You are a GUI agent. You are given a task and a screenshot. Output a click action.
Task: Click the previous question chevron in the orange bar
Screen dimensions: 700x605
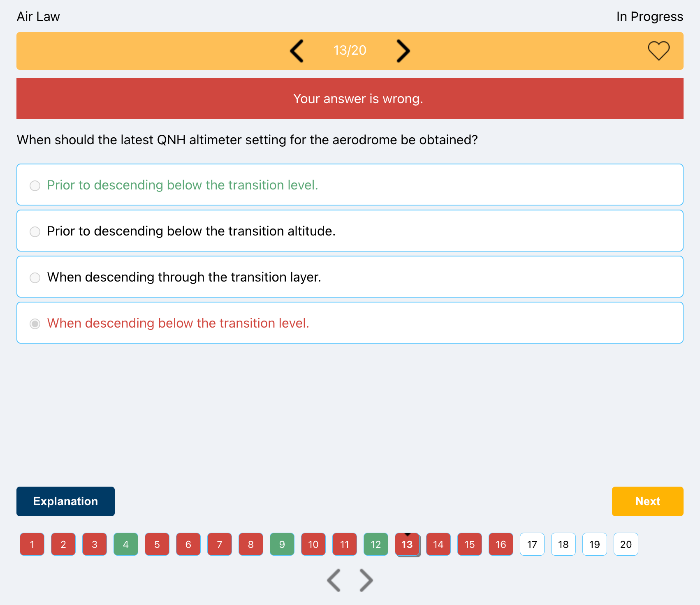(297, 51)
